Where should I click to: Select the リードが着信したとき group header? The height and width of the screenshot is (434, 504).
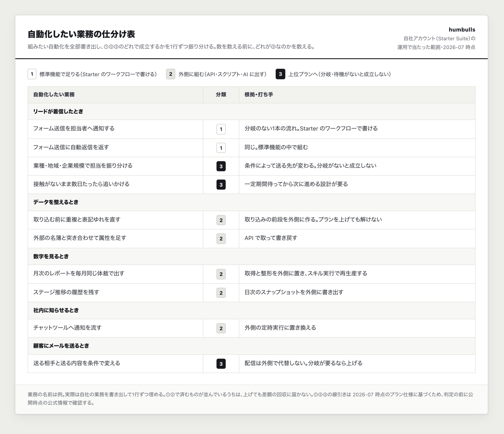click(252, 111)
